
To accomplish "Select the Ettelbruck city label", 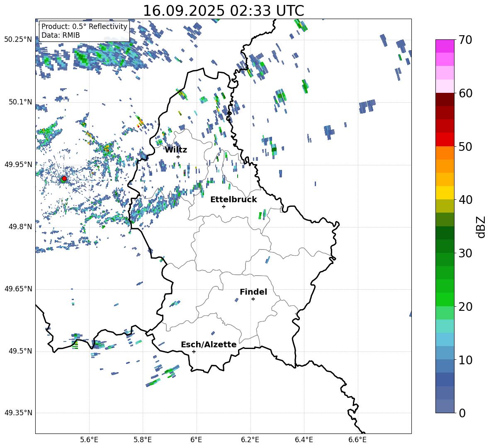I will (x=233, y=200).
